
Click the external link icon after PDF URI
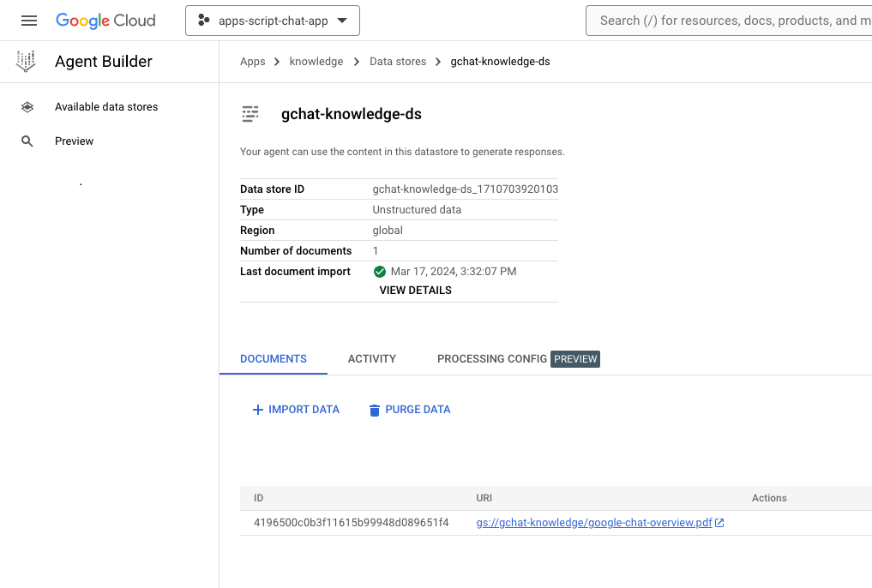pos(719,523)
